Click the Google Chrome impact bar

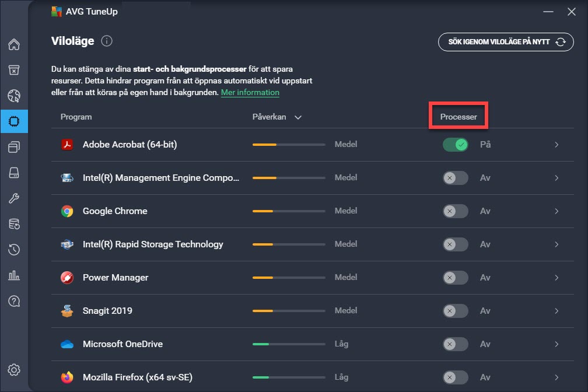[289, 211]
